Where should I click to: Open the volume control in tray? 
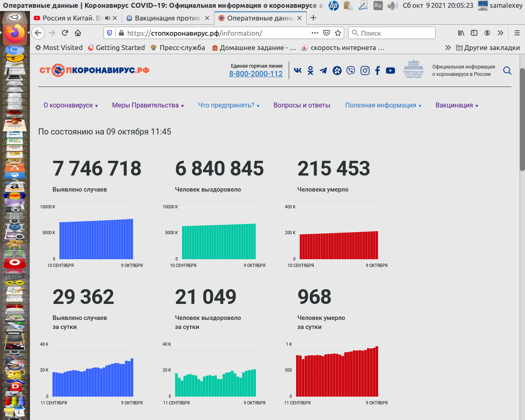click(393, 6)
